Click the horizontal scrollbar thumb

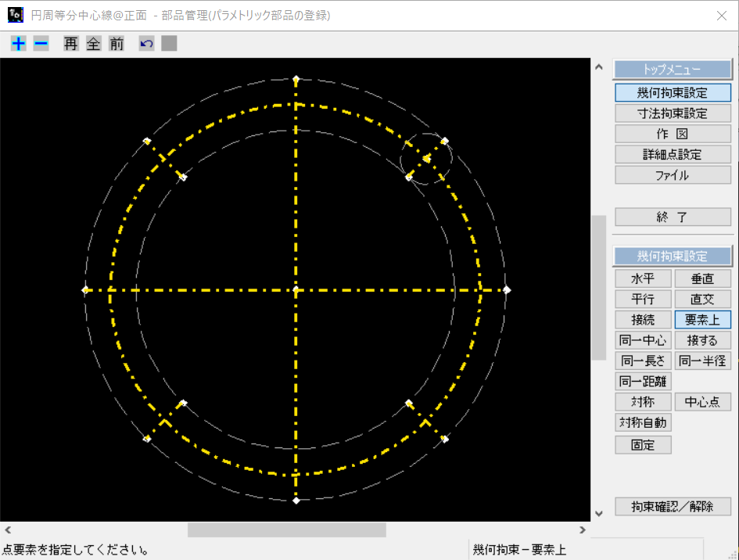coord(286,529)
